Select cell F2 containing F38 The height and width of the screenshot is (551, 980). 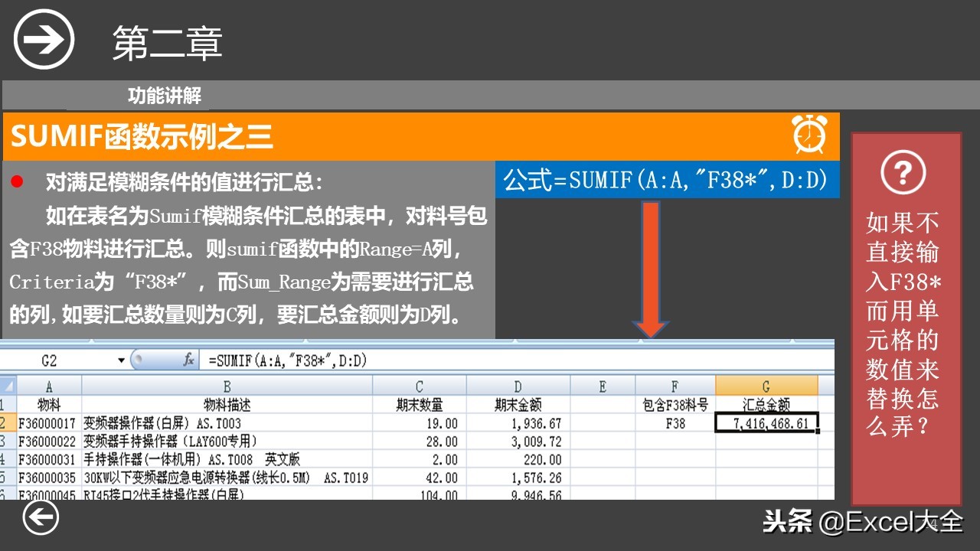click(675, 421)
